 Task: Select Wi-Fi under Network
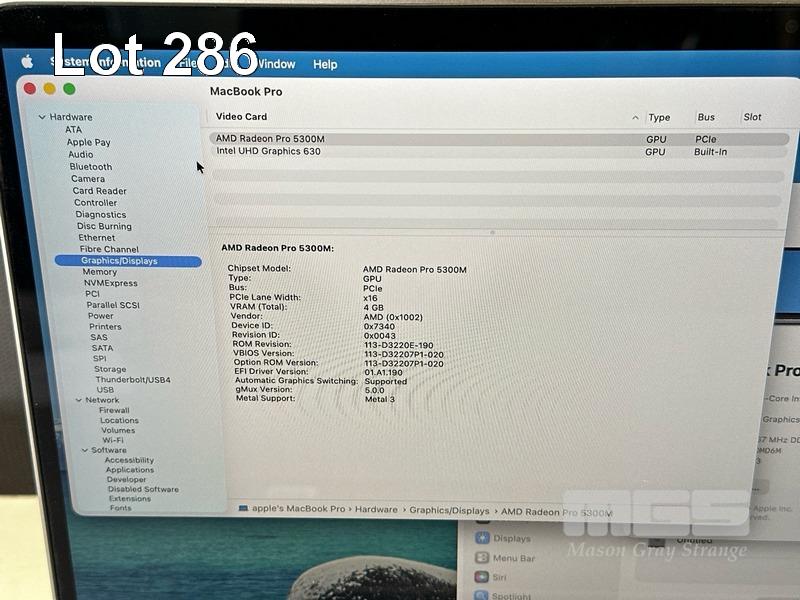[112, 440]
